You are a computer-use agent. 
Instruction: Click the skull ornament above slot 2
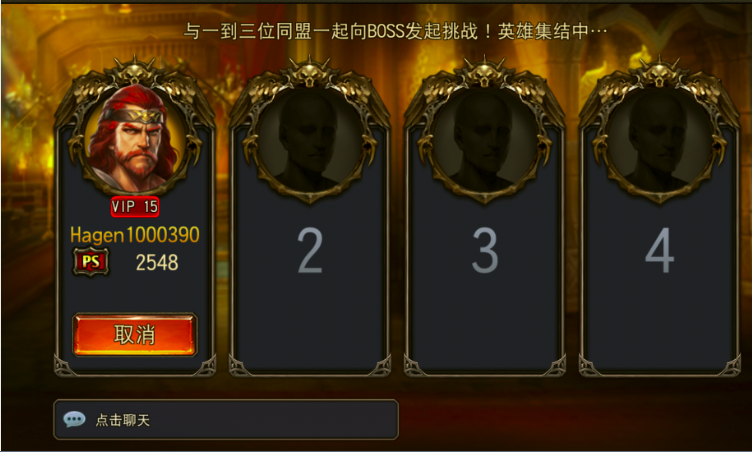309,73
